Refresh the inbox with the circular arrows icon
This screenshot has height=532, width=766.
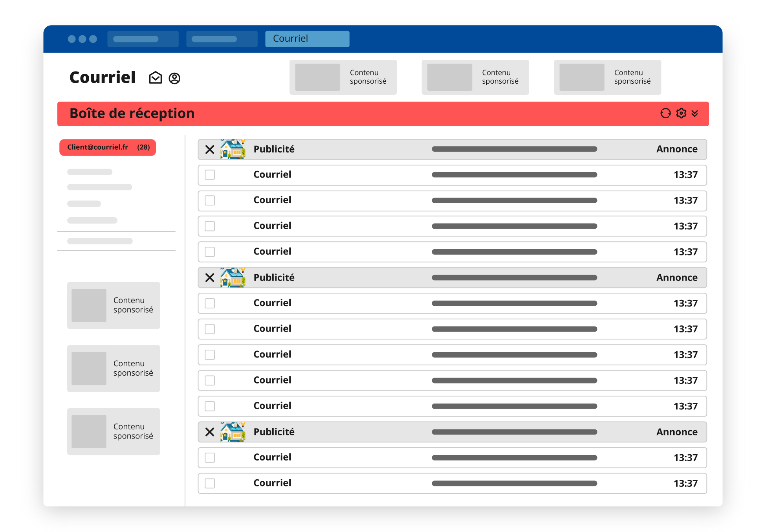coord(665,114)
